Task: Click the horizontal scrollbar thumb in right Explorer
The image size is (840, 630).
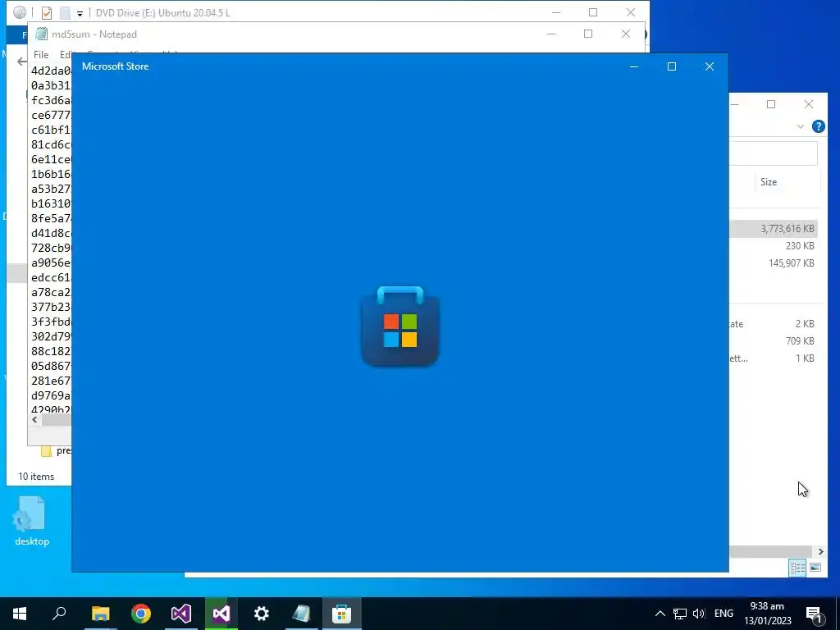Action: tap(771, 551)
